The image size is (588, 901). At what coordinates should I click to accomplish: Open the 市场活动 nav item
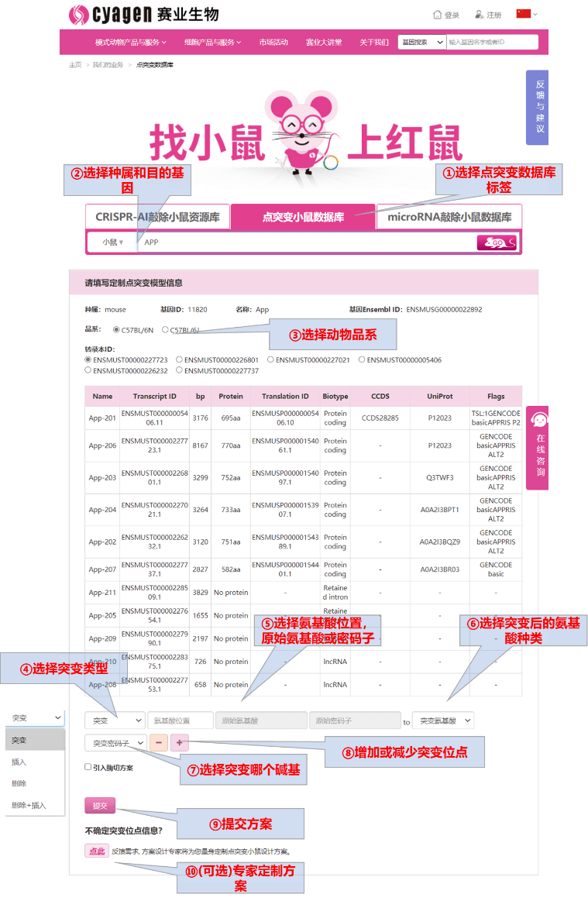pos(273,42)
